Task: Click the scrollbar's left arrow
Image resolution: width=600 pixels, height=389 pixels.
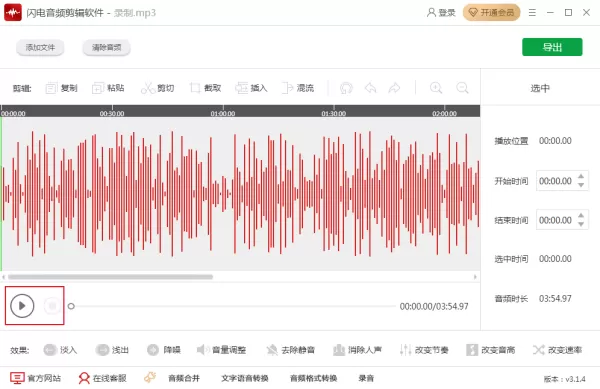Action: [x=3, y=277]
